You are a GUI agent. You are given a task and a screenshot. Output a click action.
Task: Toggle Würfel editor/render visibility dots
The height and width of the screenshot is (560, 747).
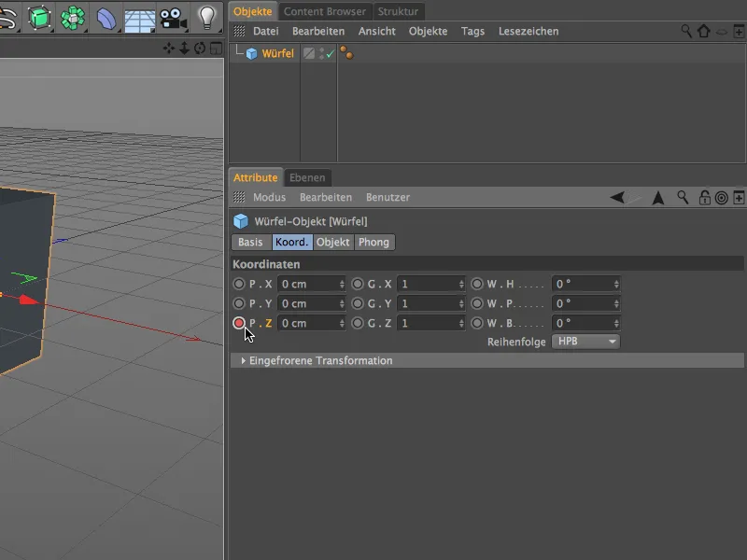pos(321,53)
